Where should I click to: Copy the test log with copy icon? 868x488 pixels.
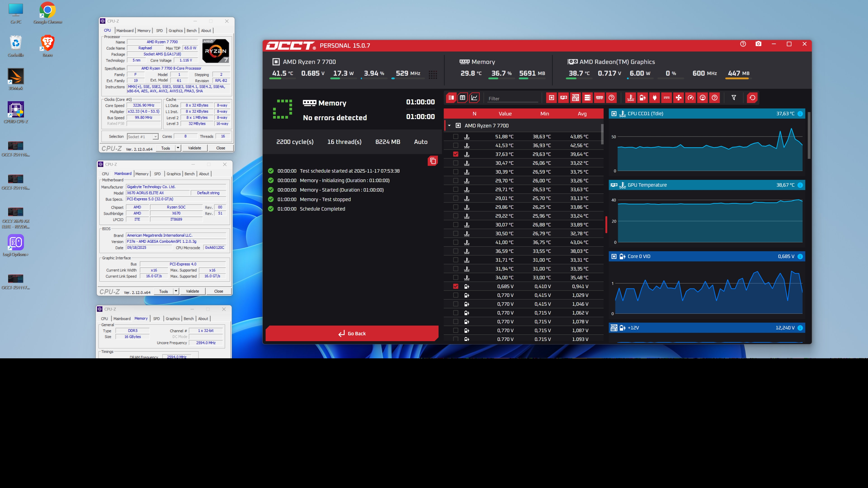point(433,161)
